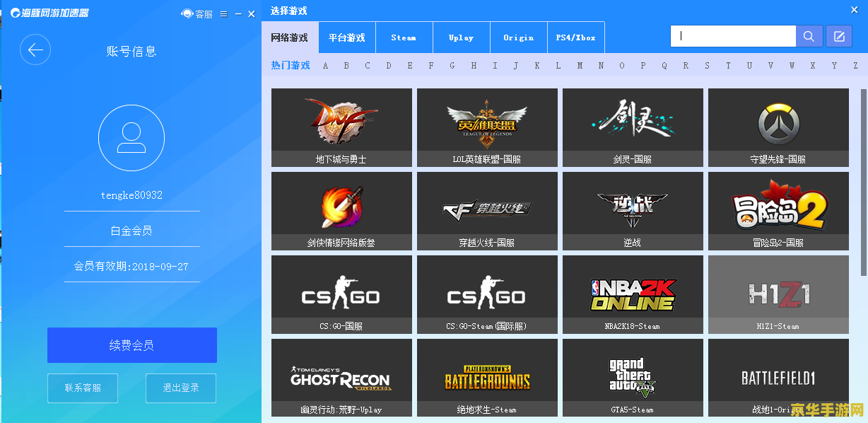Filter games by letter R
Screen dimensions: 868x423
pyautogui.click(x=686, y=66)
